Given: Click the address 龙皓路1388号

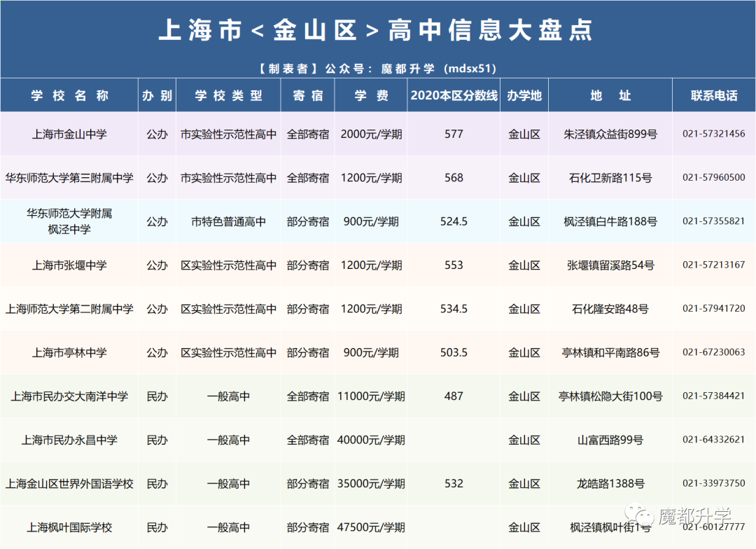Looking at the screenshot, I should point(610,484).
